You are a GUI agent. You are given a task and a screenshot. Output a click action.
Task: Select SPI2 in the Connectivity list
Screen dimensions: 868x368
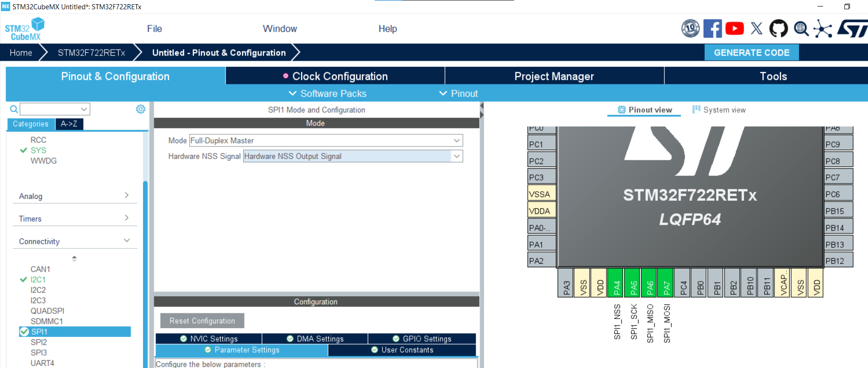point(38,342)
